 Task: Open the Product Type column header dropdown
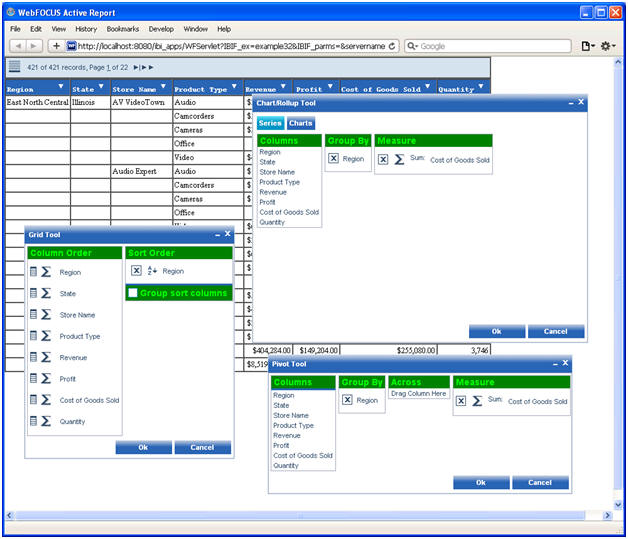[234, 86]
